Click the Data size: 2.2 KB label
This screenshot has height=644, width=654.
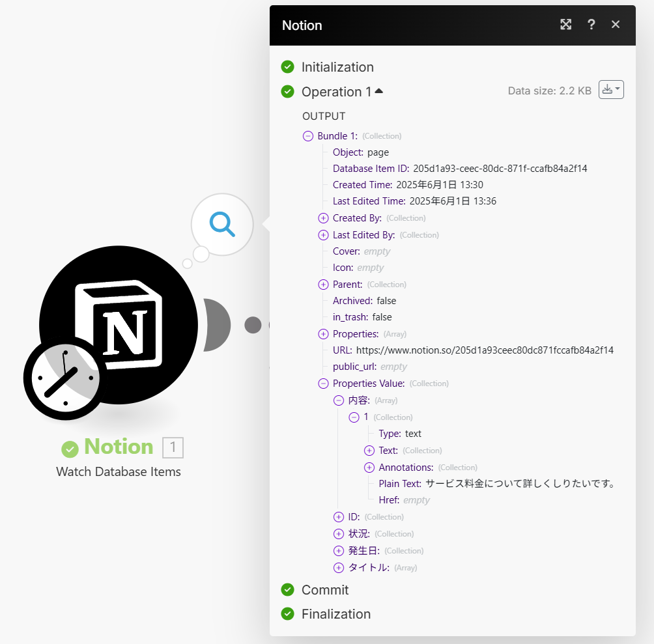pos(549,91)
